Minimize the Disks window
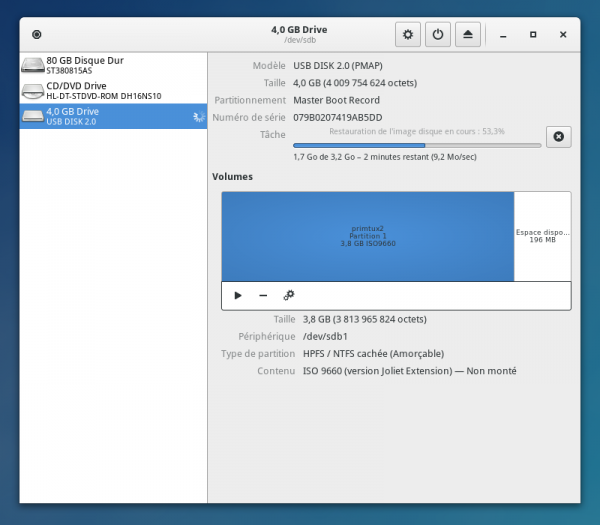Image resolution: width=600 pixels, height=525 pixels. pyautogui.click(x=503, y=34)
